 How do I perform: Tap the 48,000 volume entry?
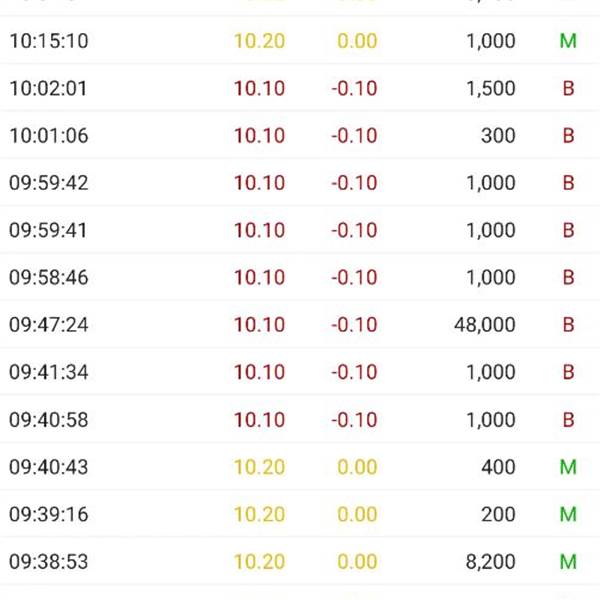pos(484,325)
